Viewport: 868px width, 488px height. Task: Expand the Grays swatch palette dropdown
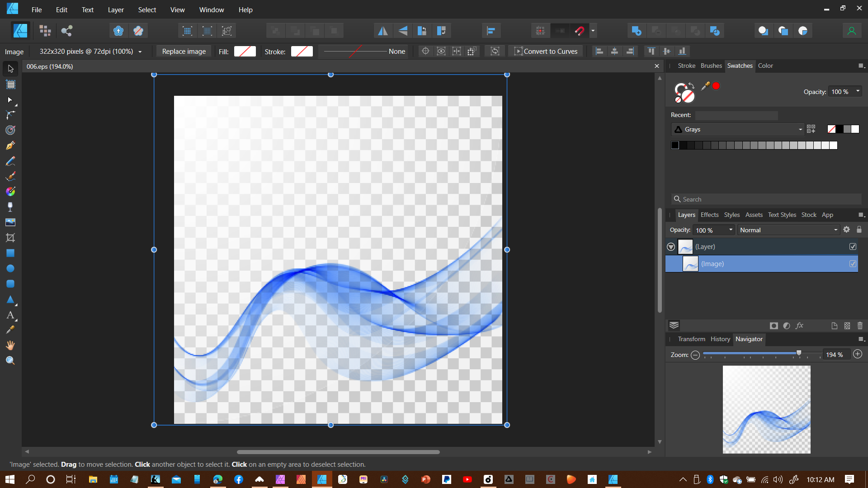[x=801, y=129]
